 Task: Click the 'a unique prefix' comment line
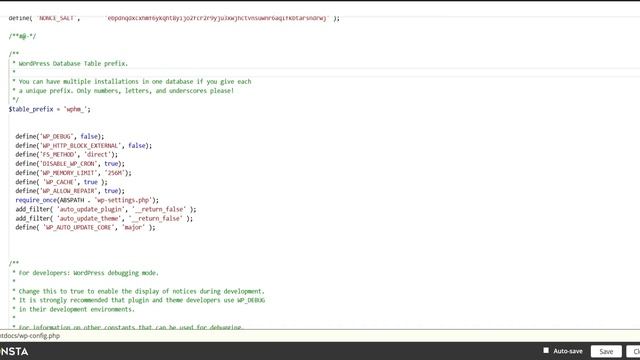[123, 91]
